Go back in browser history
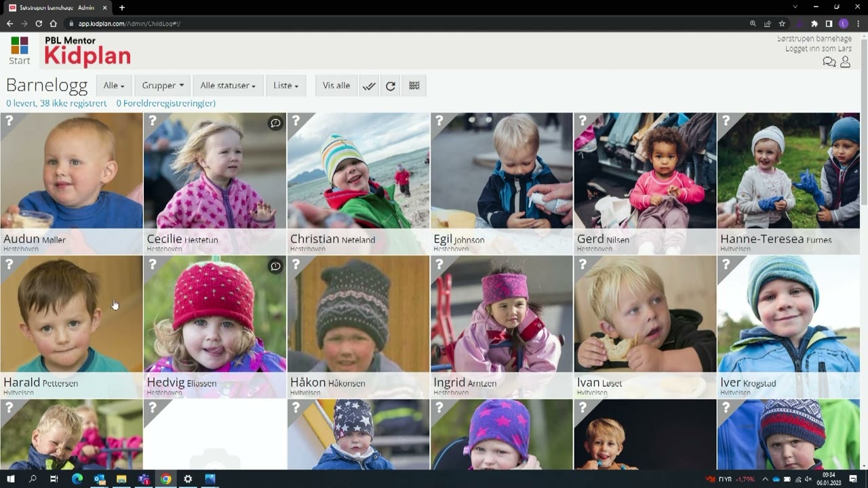This screenshot has height=488, width=868. tap(9, 24)
